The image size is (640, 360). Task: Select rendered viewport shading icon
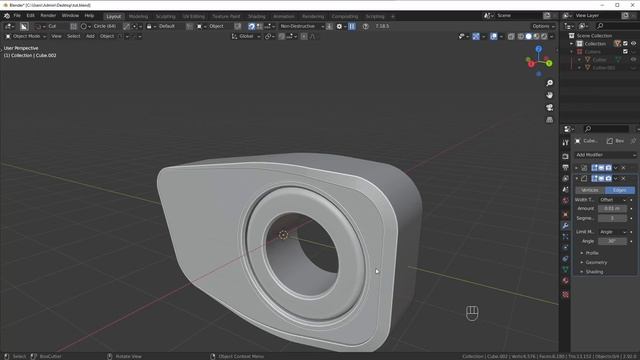(x=544, y=36)
